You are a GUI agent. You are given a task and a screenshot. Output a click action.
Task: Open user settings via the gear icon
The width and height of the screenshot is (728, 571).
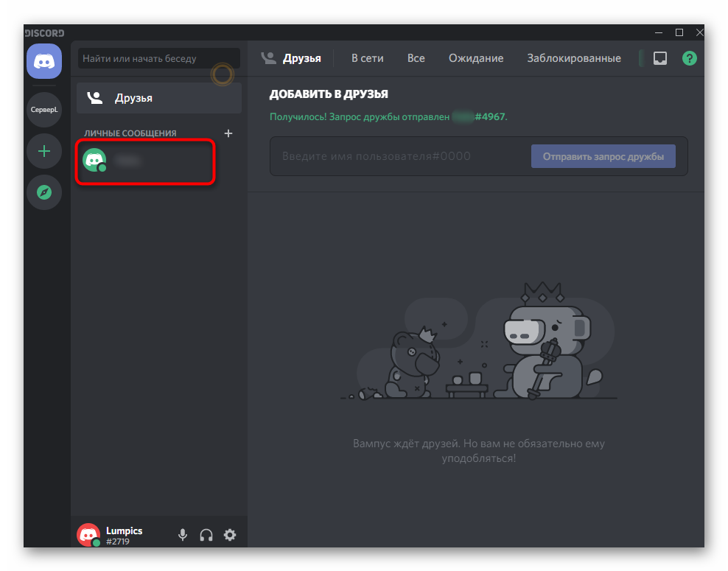(x=230, y=535)
